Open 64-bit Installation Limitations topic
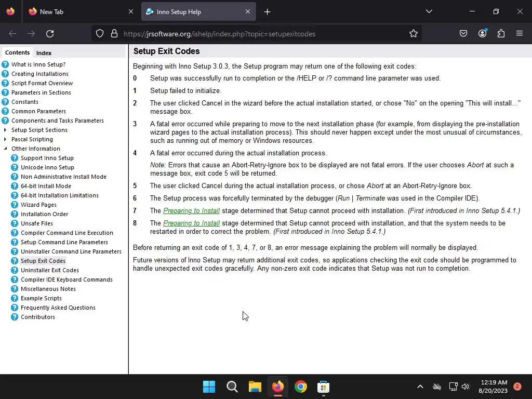 (x=60, y=195)
